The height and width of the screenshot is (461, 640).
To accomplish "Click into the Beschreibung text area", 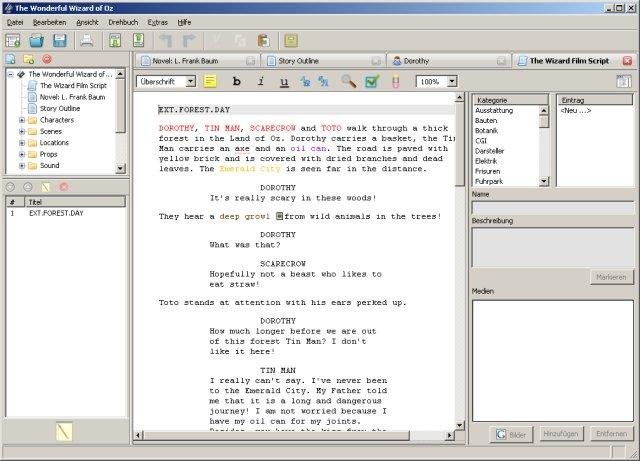I will pos(553,247).
